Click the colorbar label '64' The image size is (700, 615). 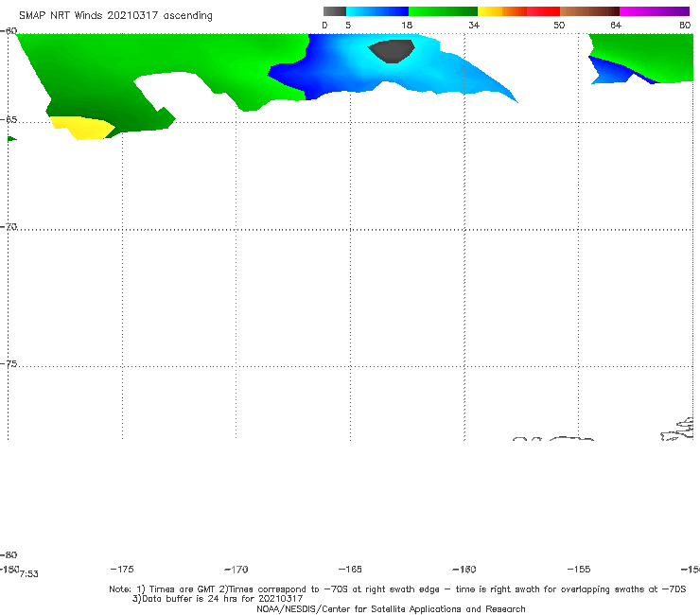pyautogui.click(x=616, y=25)
